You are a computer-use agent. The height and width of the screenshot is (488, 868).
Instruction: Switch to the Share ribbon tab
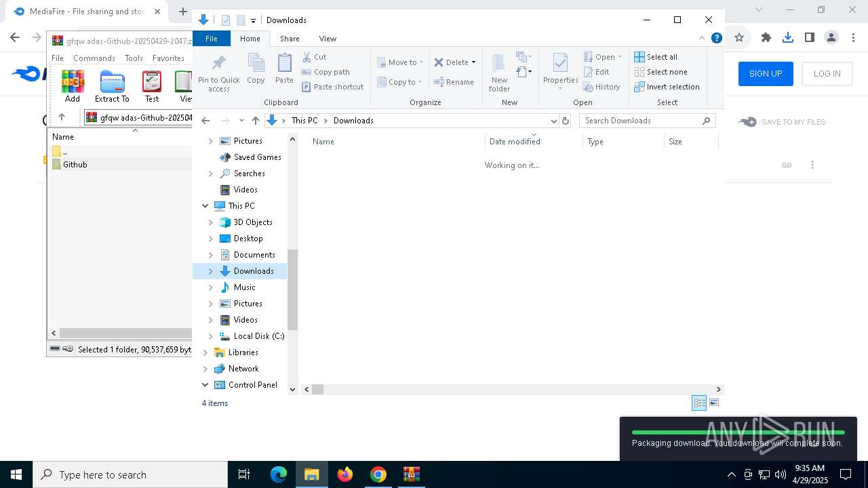pos(290,39)
